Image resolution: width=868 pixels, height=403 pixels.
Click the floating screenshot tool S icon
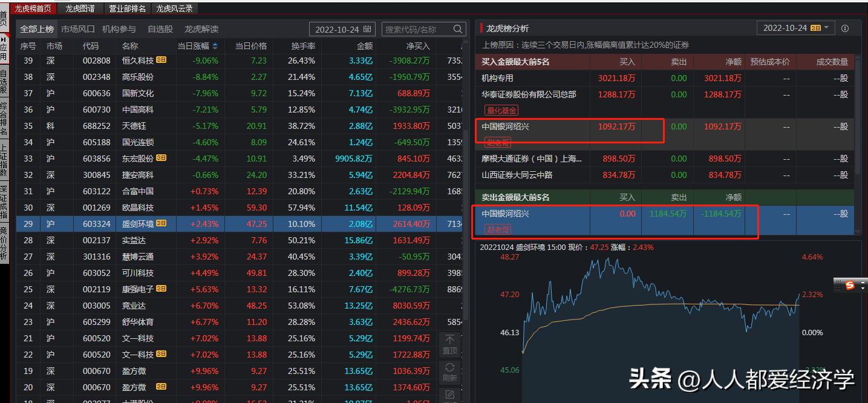[x=852, y=284]
